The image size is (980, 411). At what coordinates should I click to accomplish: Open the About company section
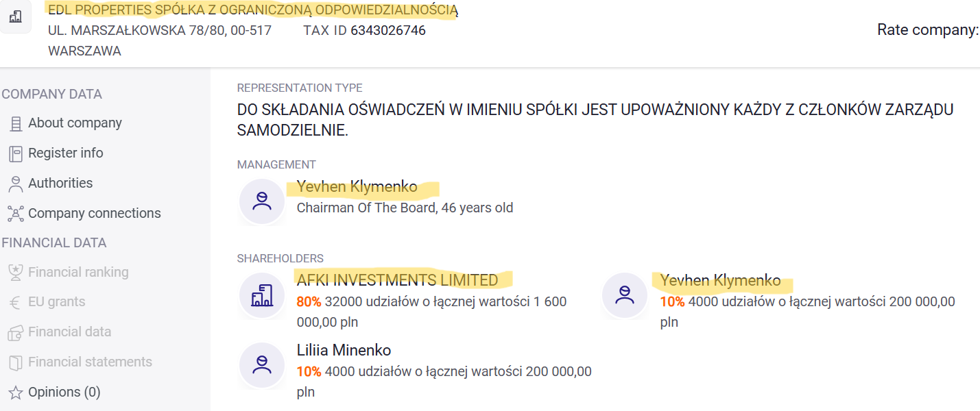[75, 123]
